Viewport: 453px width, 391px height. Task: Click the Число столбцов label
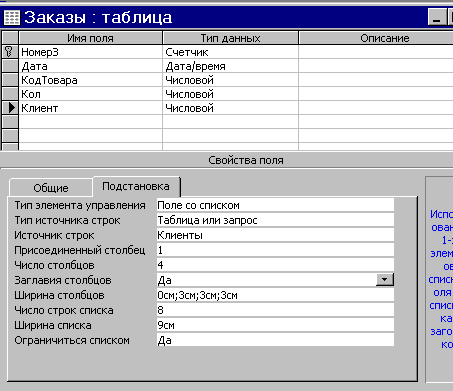(54, 265)
